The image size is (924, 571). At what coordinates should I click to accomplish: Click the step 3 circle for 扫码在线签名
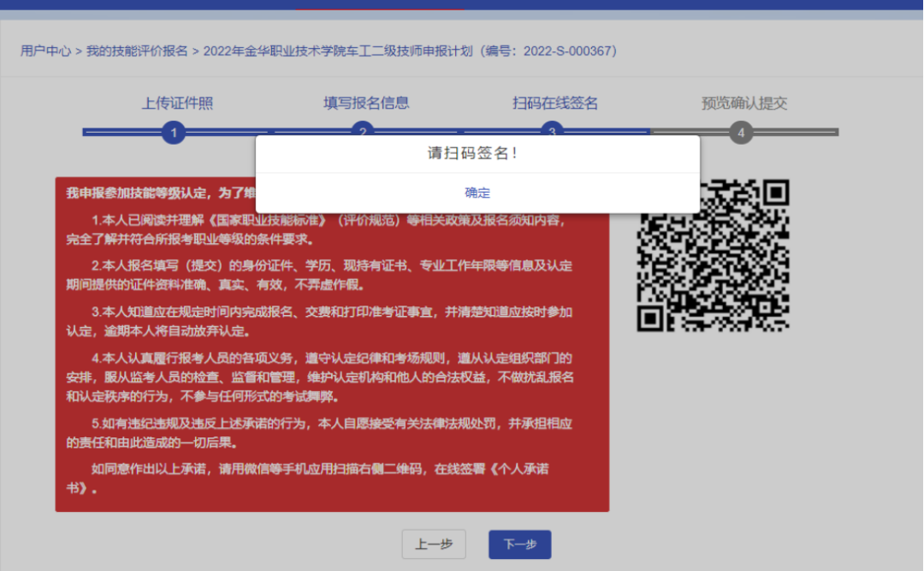pyautogui.click(x=552, y=133)
